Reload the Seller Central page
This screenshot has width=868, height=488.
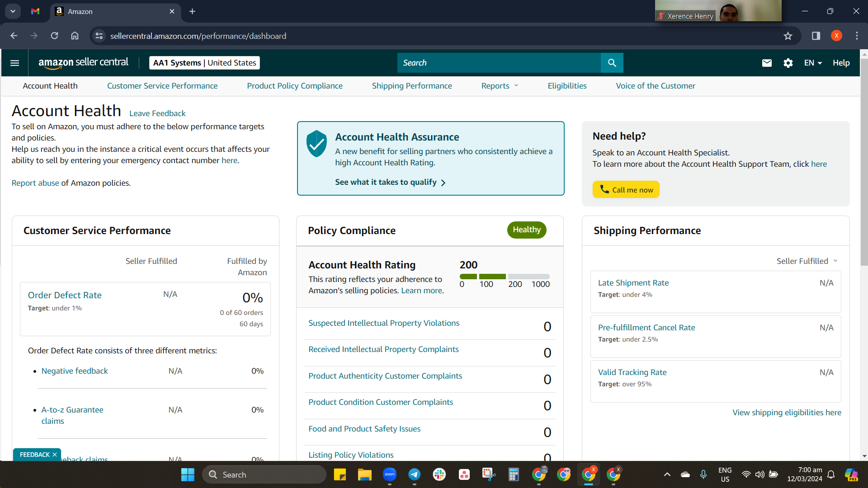pyautogui.click(x=54, y=36)
